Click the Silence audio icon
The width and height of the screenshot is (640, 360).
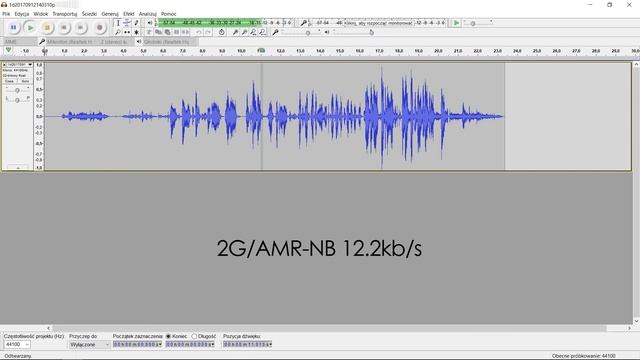[x=185, y=32]
